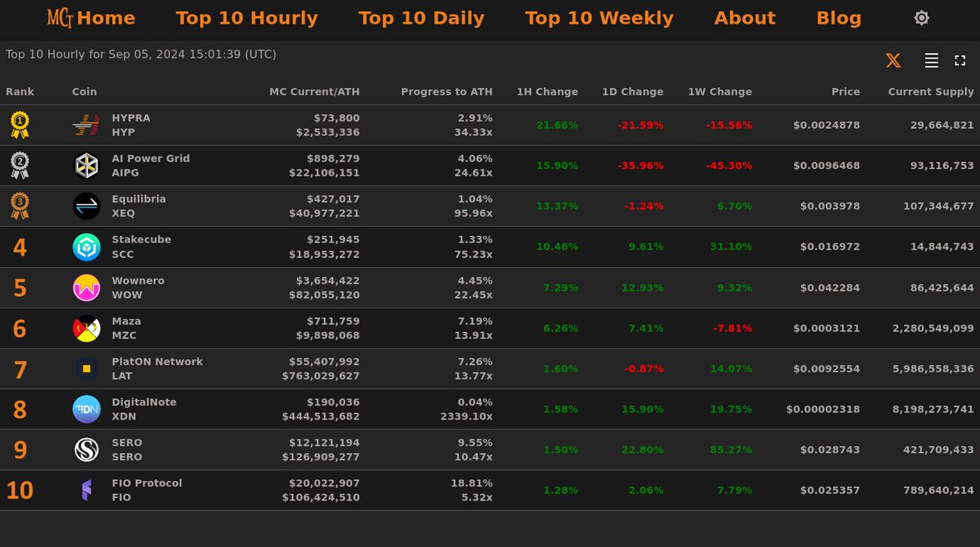Image resolution: width=980 pixels, height=547 pixels.
Task: Sort by MC Current/ATH column header
Action: tap(314, 91)
